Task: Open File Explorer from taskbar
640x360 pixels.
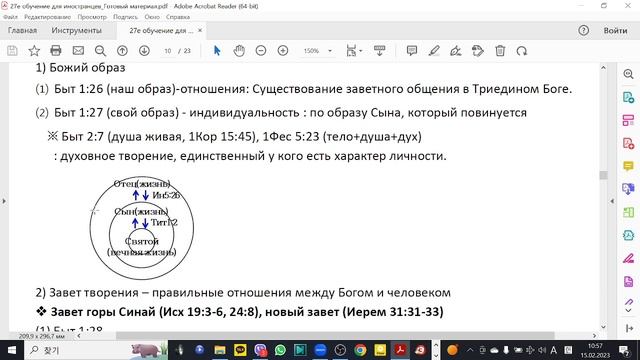Action: (220, 350)
